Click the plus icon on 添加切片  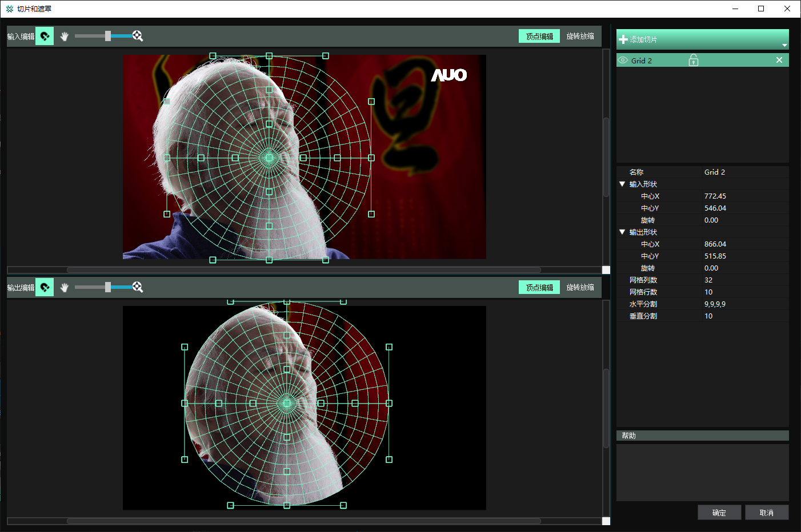623,39
